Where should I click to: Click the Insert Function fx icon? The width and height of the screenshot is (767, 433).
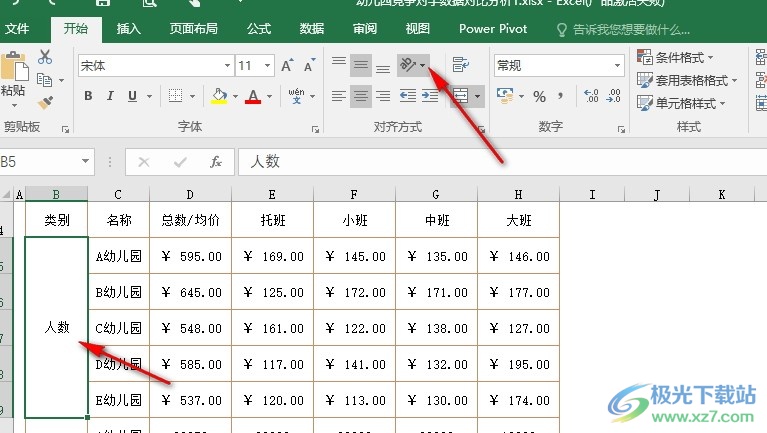[216, 162]
